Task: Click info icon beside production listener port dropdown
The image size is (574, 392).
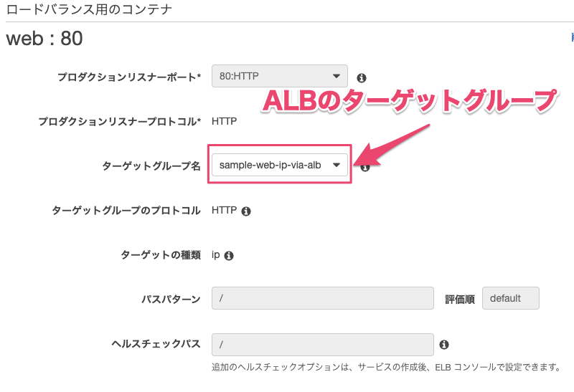Action: coord(362,77)
